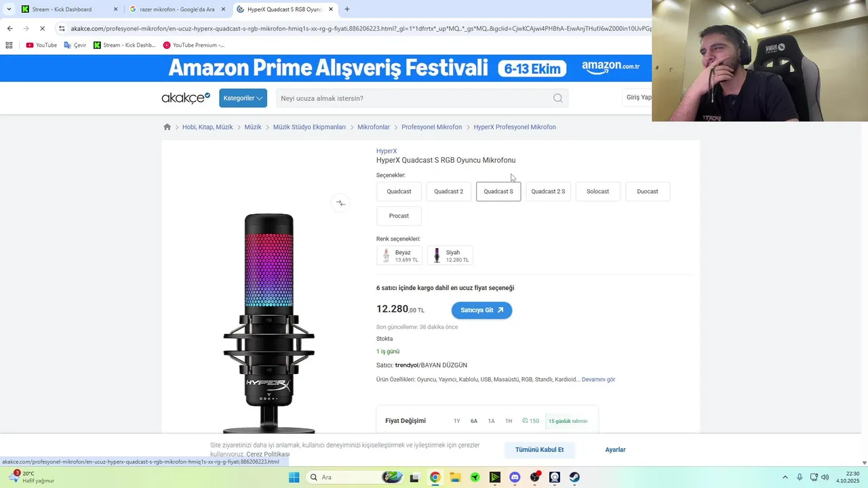
Task: Switch to razer mikrofon Google search tab
Action: coord(178,9)
